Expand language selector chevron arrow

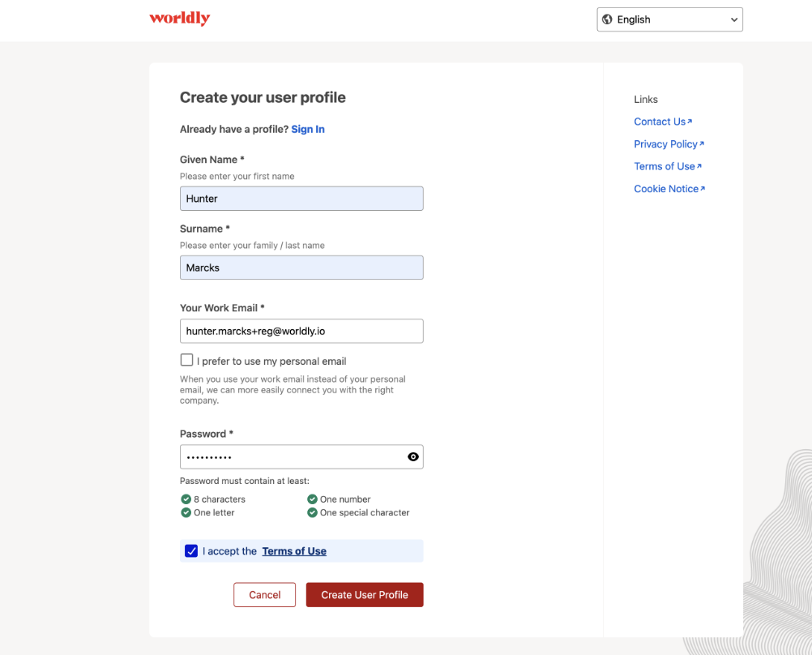tap(734, 19)
